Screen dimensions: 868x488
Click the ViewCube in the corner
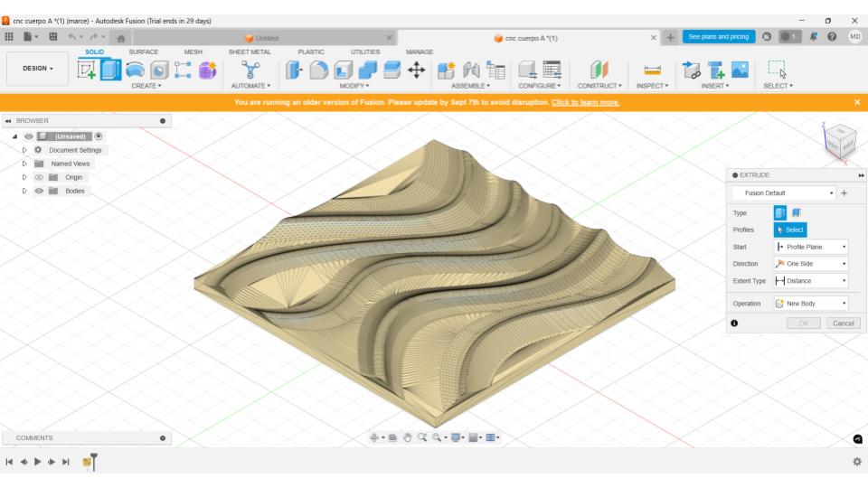pos(841,142)
